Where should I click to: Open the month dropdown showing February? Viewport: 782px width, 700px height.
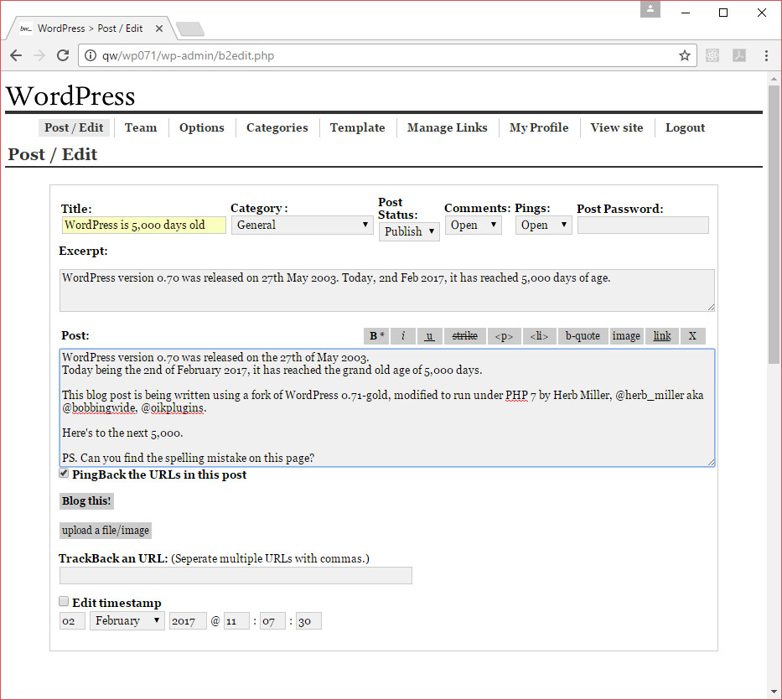click(x=127, y=620)
